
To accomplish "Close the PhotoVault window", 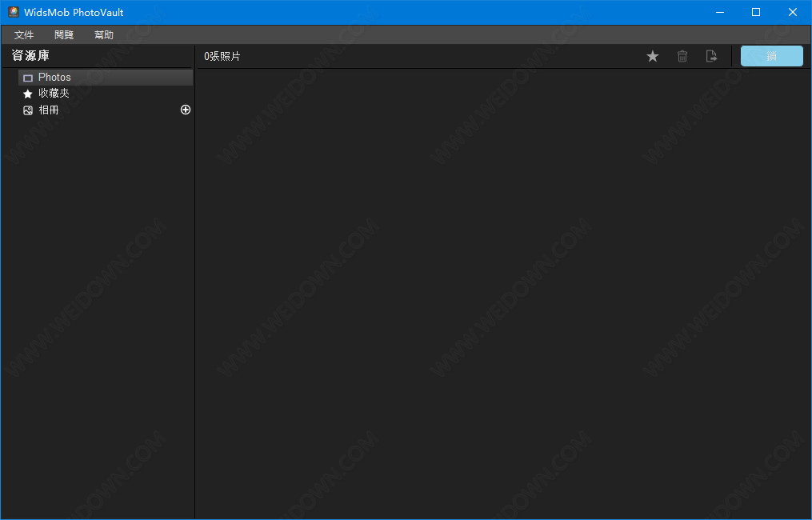I will [x=793, y=12].
